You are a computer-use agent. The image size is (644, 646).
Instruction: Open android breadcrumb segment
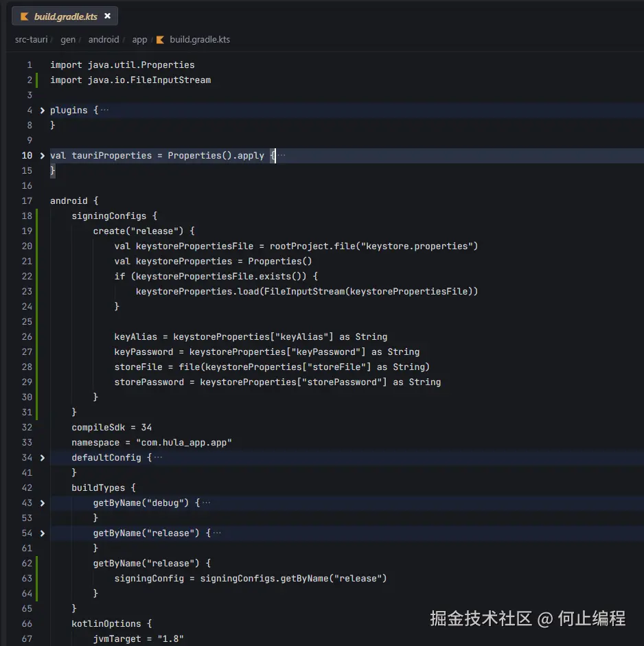[x=104, y=40]
